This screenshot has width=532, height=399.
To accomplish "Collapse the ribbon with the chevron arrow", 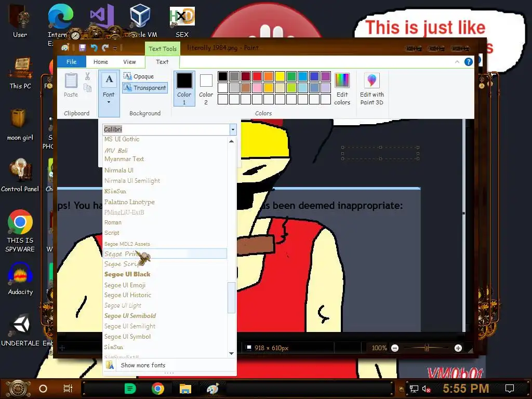I will pyautogui.click(x=457, y=62).
